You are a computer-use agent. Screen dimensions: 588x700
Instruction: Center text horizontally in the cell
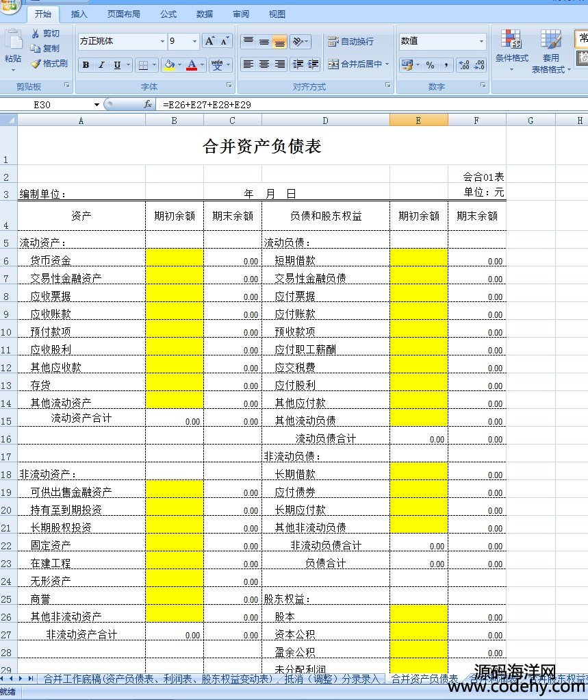pyautogui.click(x=264, y=64)
